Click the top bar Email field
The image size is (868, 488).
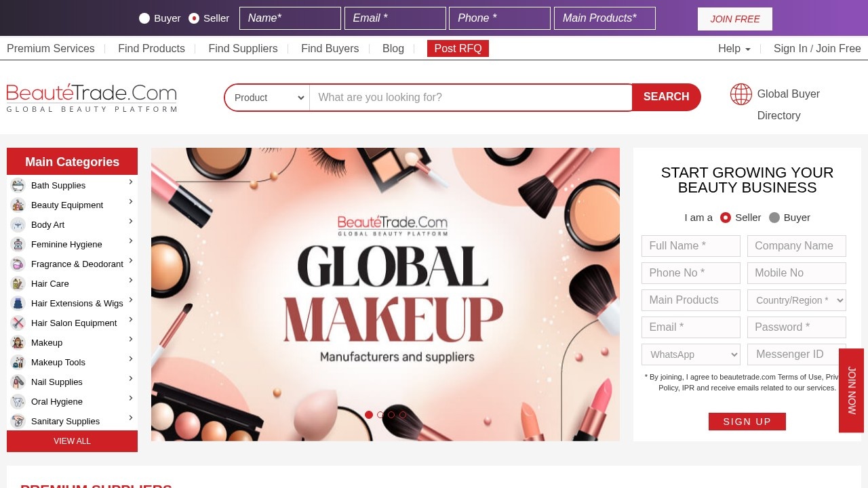tap(395, 18)
